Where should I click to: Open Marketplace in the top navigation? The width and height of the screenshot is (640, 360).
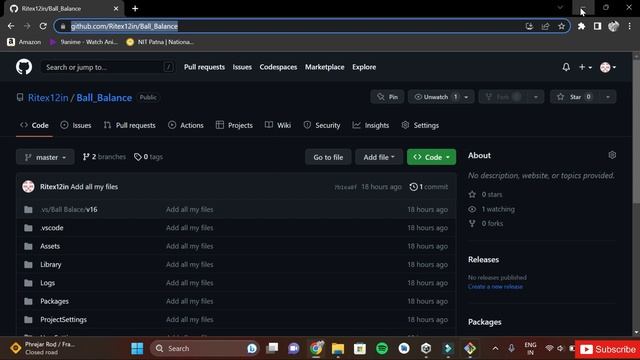(x=324, y=67)
